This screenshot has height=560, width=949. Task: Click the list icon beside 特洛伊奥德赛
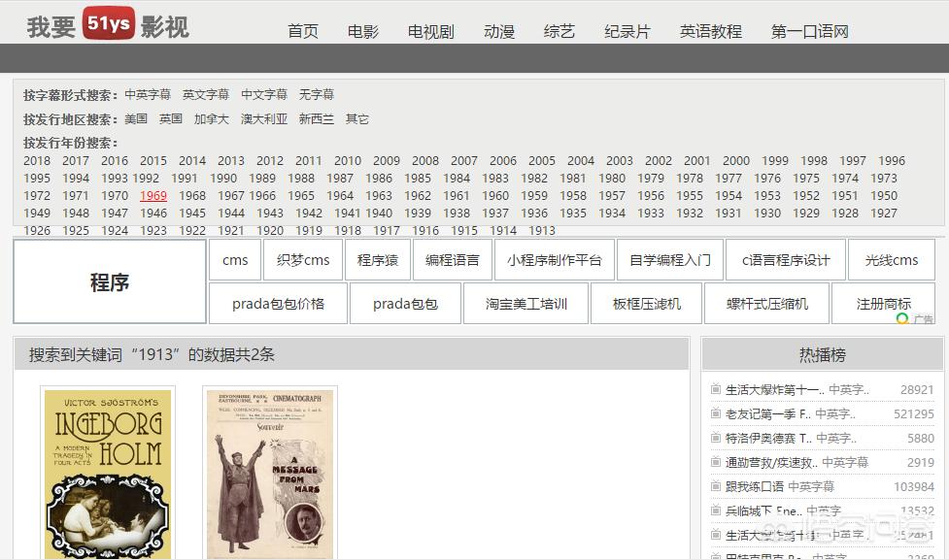(715, 438)
